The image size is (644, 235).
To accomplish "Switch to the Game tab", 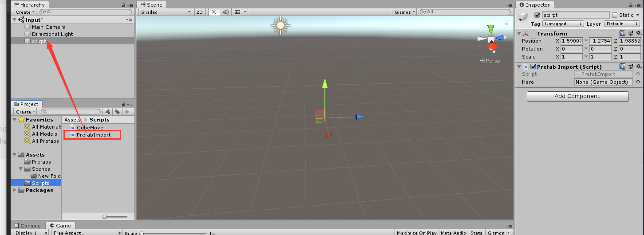I will [x=60, y=225].
